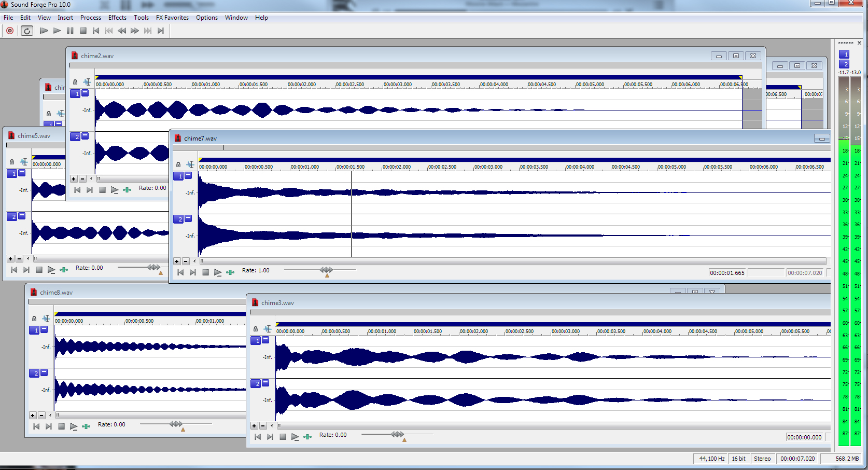868x470 pixels.
Task: Click the Record button in main toolbar
Action: pos(10,31)
